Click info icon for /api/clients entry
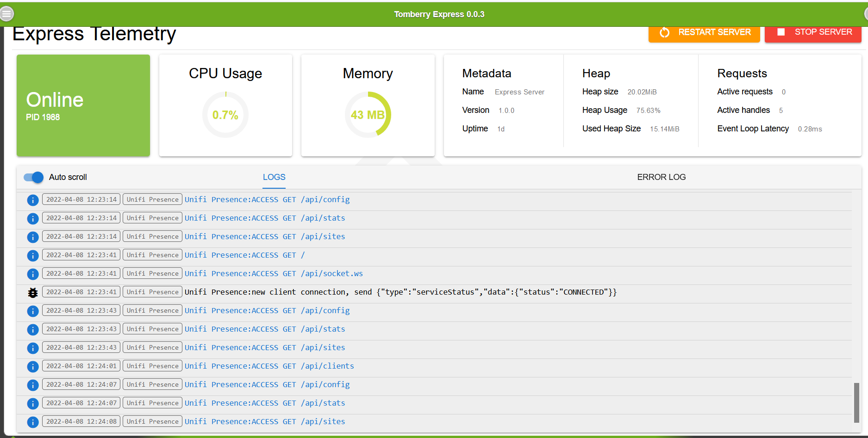Image resolution: width=868 pixels, height=438 pixels. point(33,366)
